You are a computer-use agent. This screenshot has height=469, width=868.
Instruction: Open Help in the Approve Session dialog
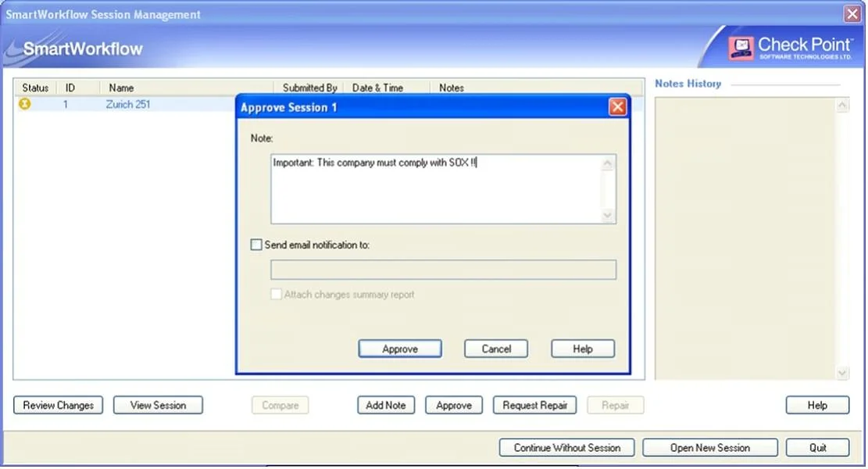click(582, 349)
